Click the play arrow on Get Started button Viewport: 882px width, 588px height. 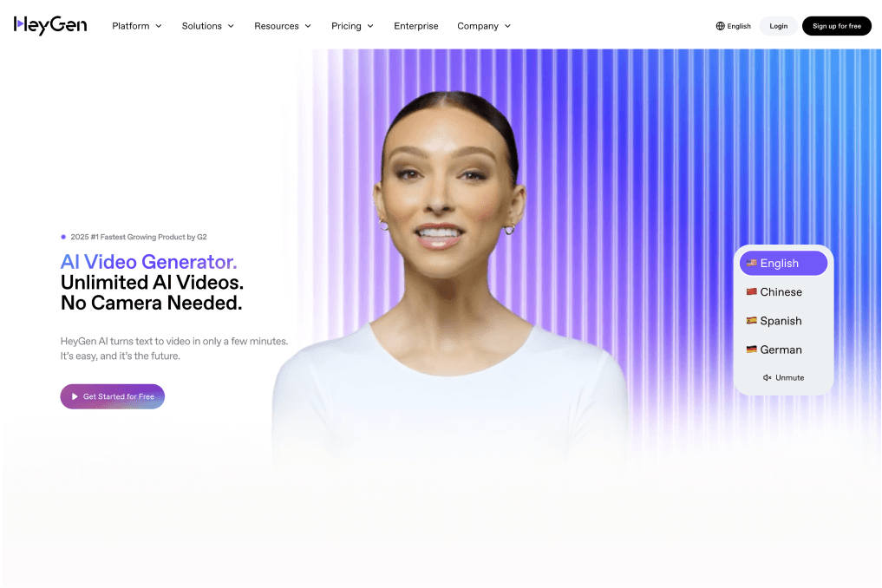tap(74, 396)
